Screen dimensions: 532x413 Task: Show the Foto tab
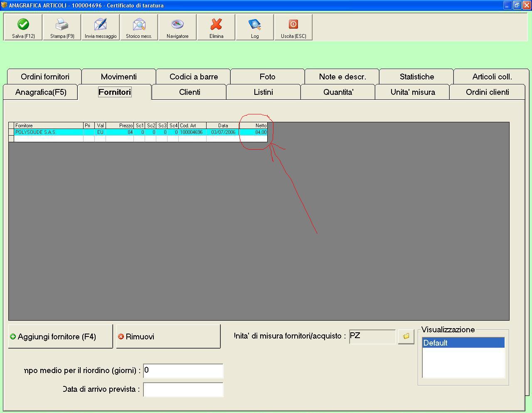coord(268,77)
